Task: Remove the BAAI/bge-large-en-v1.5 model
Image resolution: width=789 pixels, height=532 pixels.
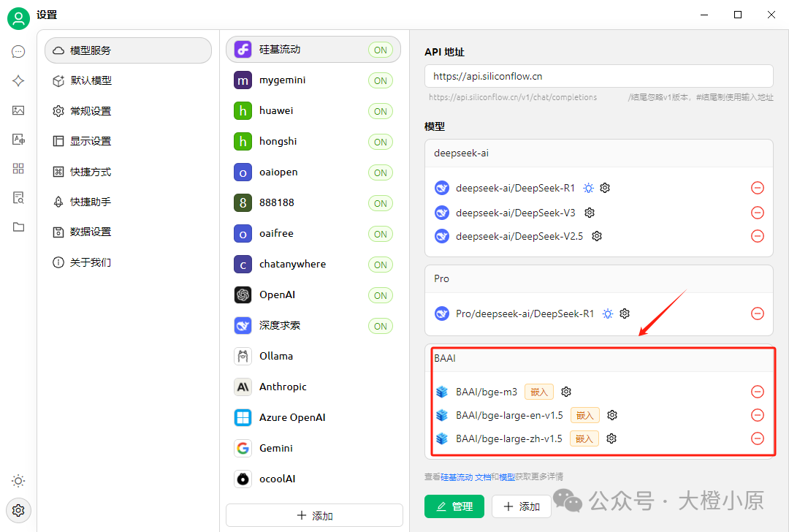Action: pyautogui.click(x=758, y=415)
